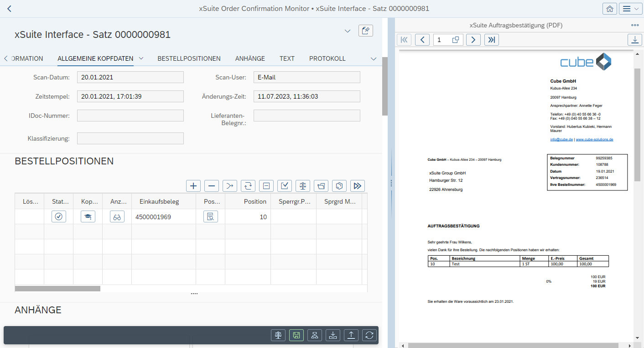This screenshot has height=348, width=644.
Task: Click the hierarchy icon in the bottom toolbar
Action: [314, 335]
